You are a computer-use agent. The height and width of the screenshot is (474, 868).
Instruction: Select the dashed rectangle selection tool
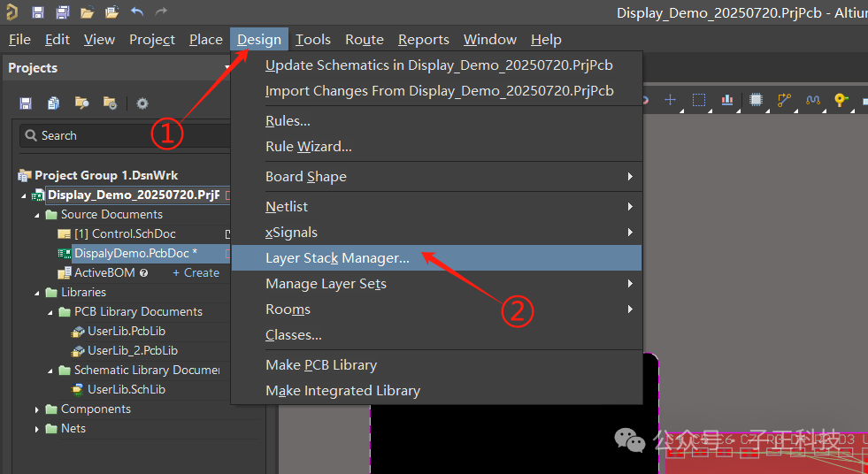(x=699, y=100)
